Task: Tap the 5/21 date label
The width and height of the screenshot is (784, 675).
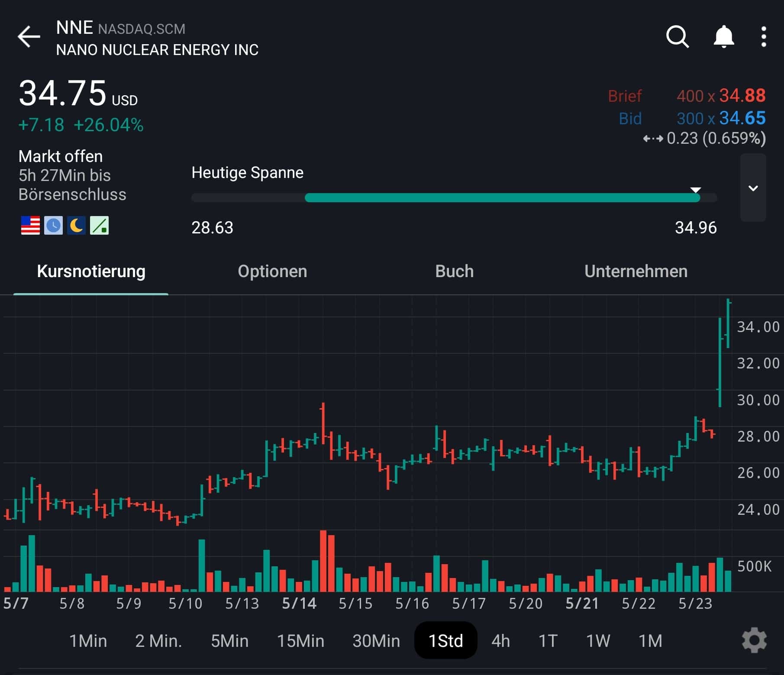Action: point(582,603)
